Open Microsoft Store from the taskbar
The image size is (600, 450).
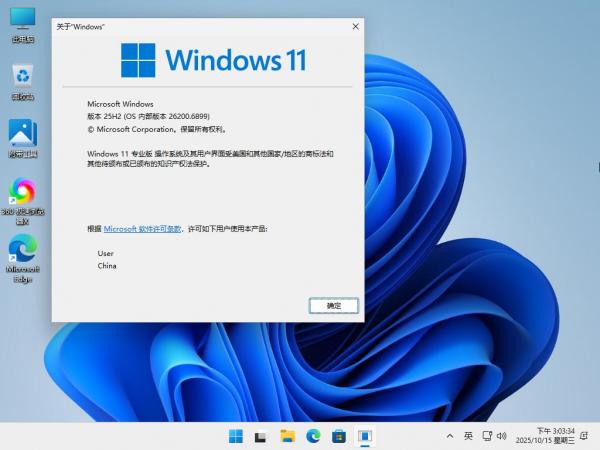[x=339, y=436]
